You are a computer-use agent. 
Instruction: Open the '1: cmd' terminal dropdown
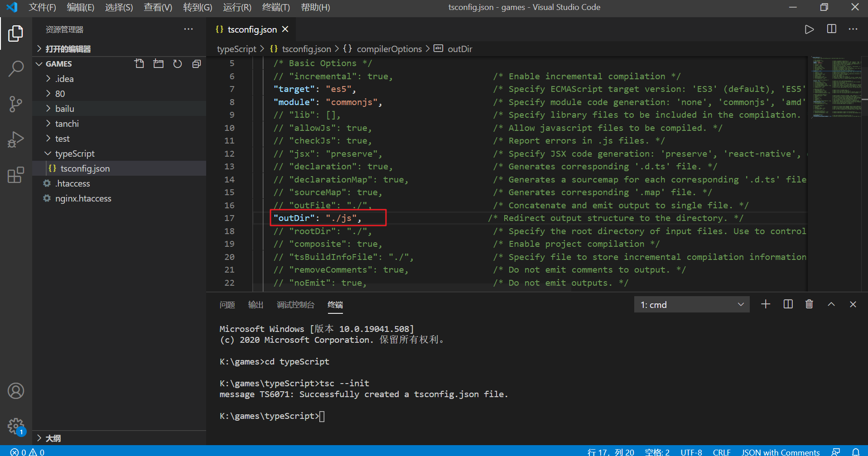tap(691, 304)
